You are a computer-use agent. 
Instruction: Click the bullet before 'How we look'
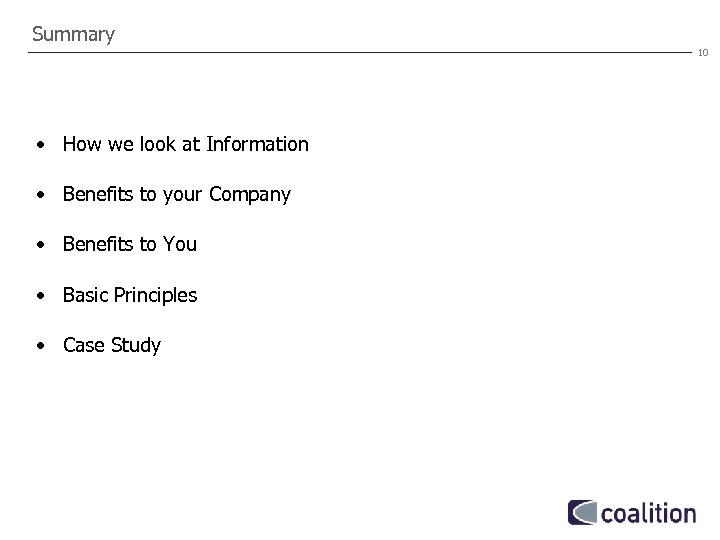tap(38, 145)
